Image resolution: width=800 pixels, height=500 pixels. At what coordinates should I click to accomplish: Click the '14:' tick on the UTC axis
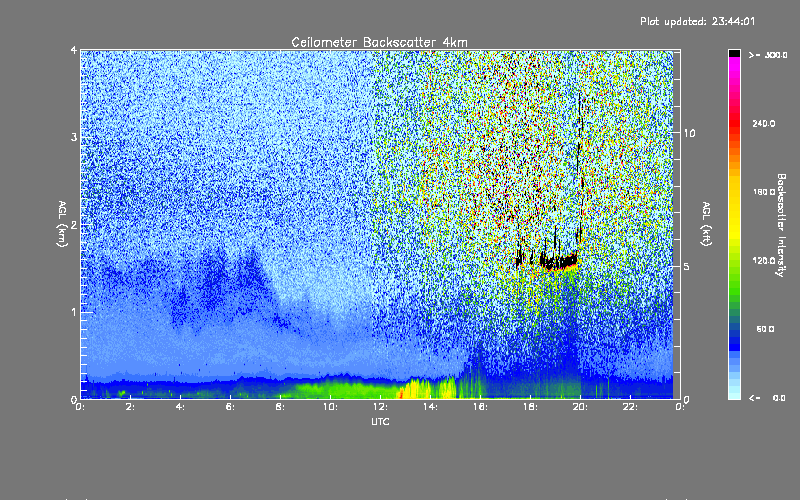[x=430, y=407]
